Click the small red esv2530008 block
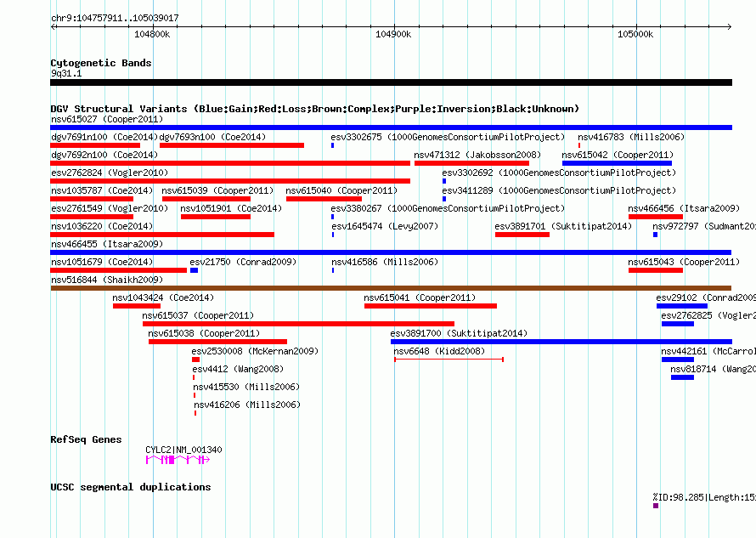This screenshot has height=538, width=756. (195, 360)
